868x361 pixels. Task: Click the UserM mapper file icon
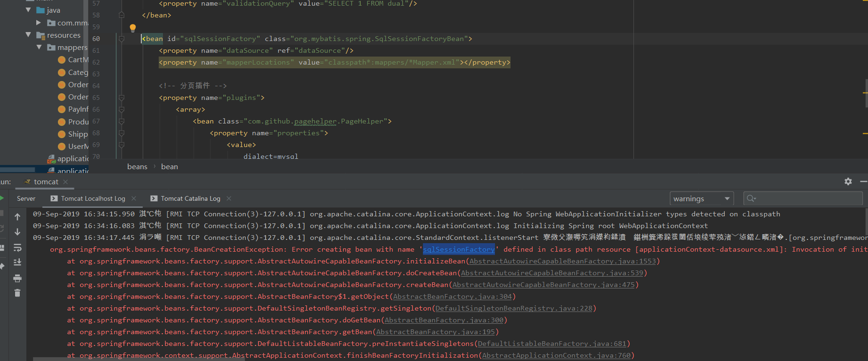click(62, 146)
